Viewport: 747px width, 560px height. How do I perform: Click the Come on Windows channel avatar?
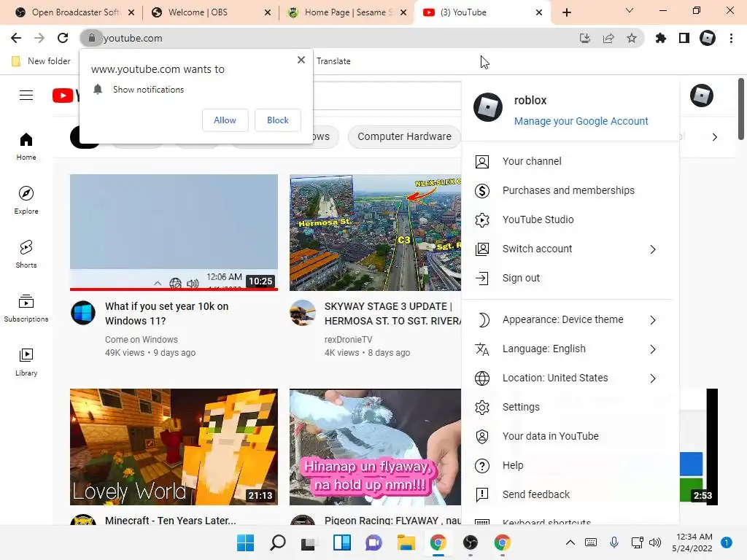point(83,313)
